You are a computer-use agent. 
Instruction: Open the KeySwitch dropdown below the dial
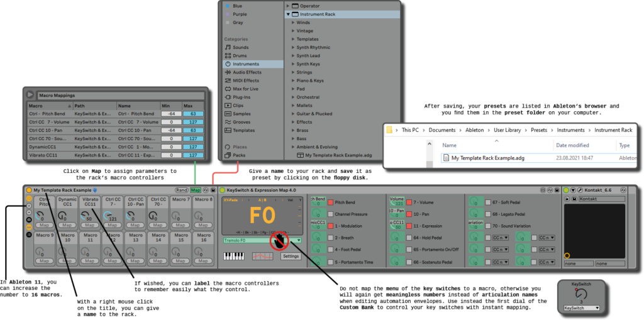point(581,307)
